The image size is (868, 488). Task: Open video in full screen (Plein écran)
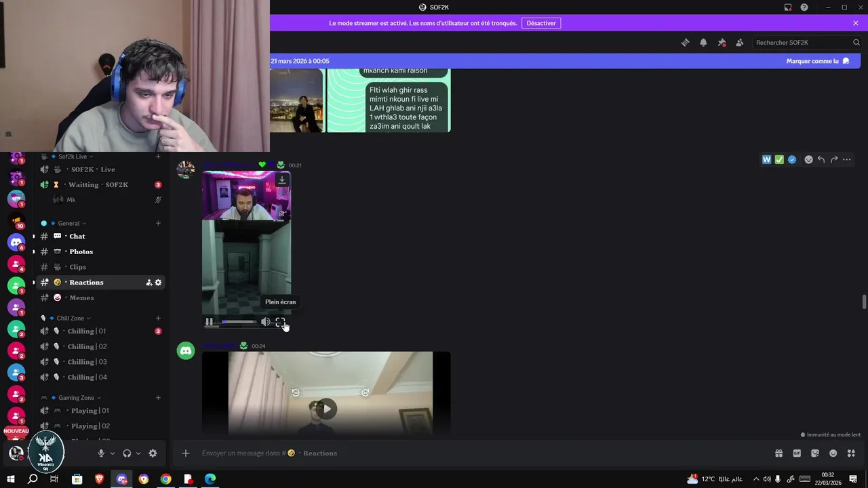(x=280, y=322)
